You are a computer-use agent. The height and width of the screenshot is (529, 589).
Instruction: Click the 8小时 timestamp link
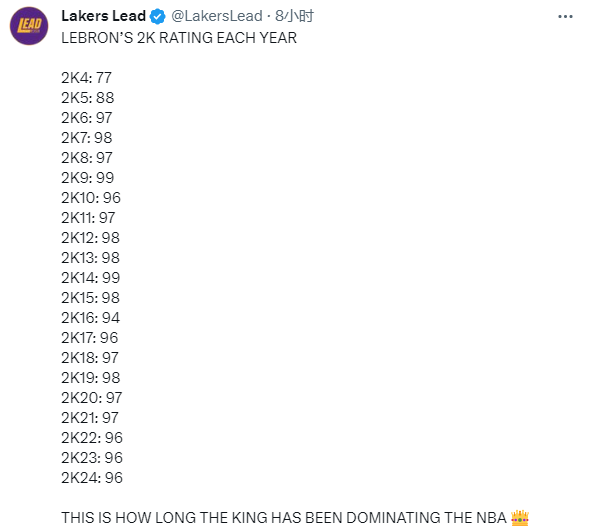(294, 16)
